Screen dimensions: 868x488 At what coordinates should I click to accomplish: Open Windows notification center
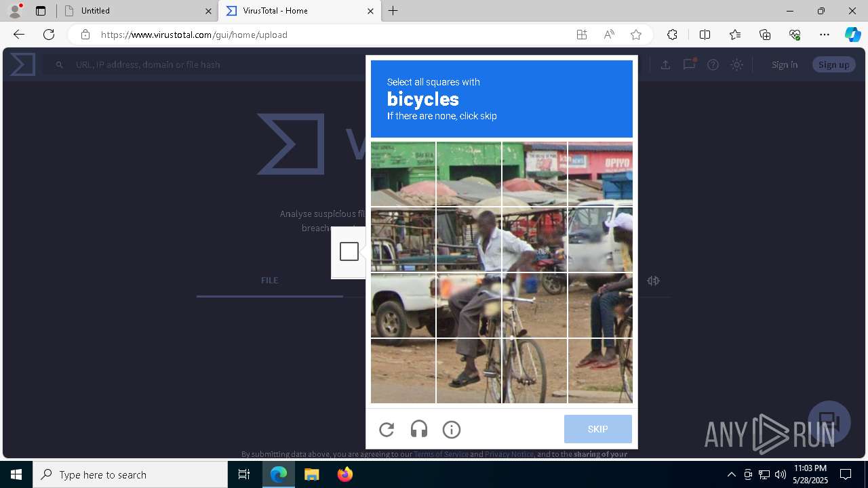tap(846, 474)
